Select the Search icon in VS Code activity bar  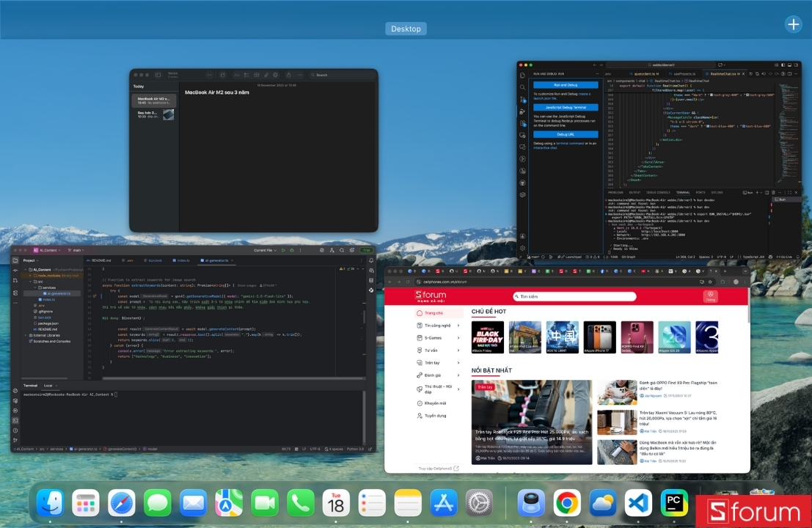(x=522, y=87)
